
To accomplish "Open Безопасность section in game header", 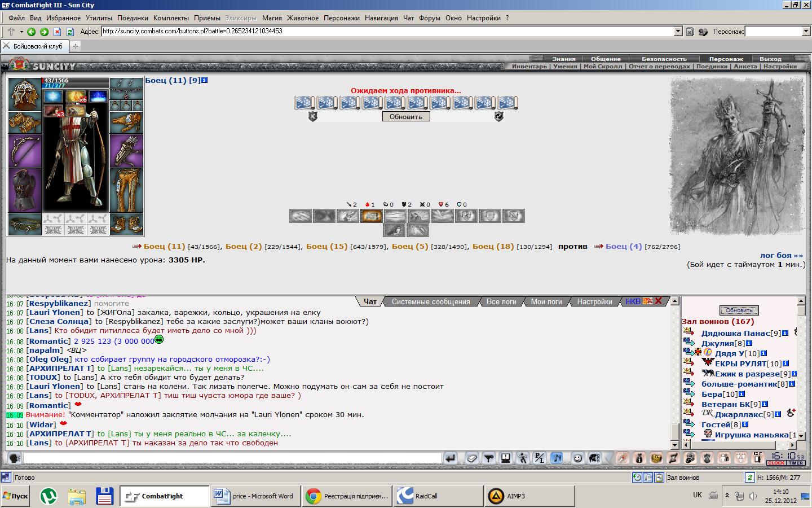I will [664, 59].
